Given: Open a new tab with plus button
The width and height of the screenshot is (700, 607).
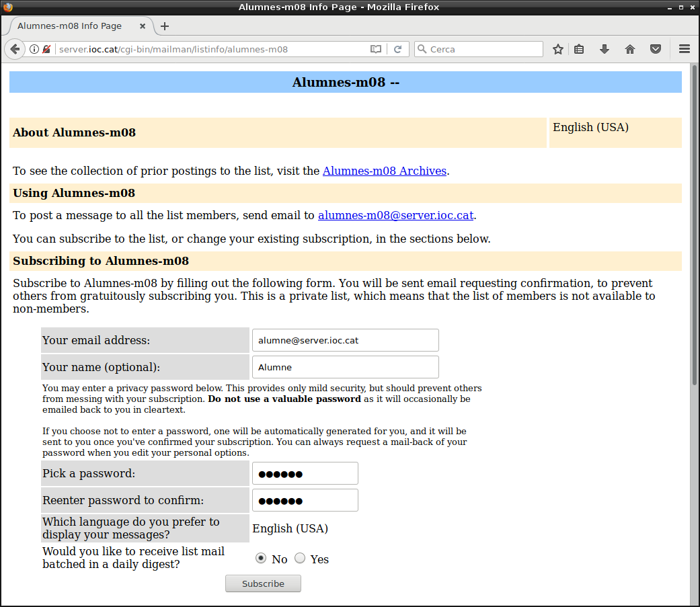Looking at the screenshot, I should [165, 26].
